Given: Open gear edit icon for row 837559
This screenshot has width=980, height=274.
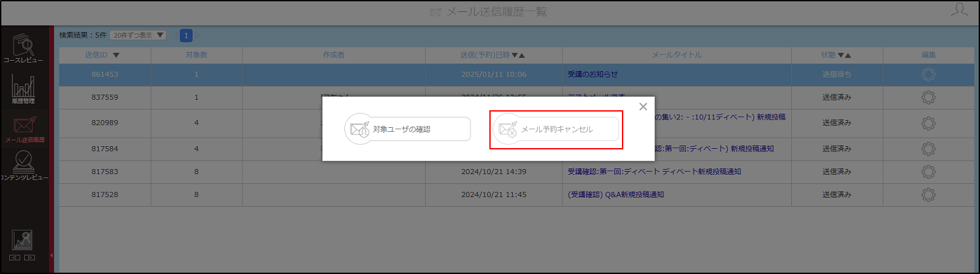Looking at the screenshot, I should coord(928,97).
